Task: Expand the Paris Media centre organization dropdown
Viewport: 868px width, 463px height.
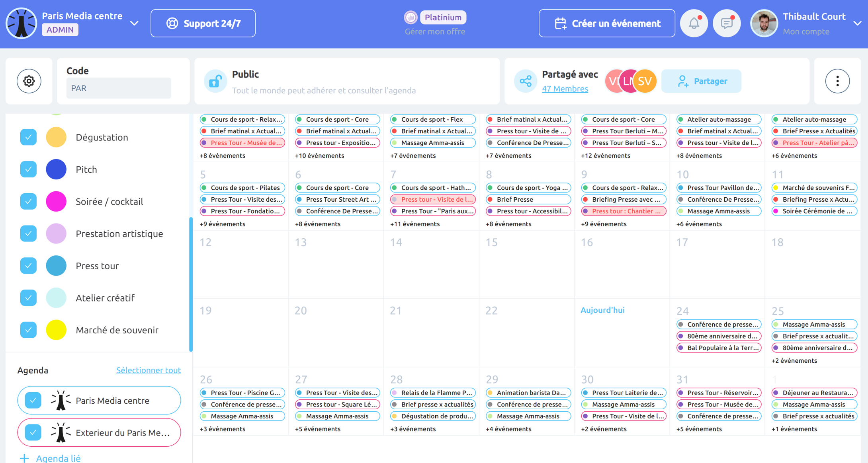Action: click(x=135, y=23)
